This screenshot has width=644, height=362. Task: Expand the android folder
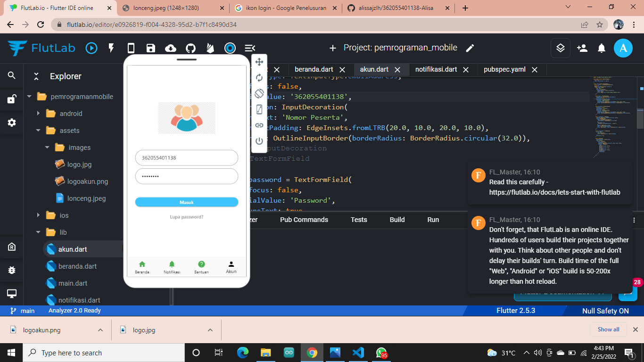click(38, 114)
